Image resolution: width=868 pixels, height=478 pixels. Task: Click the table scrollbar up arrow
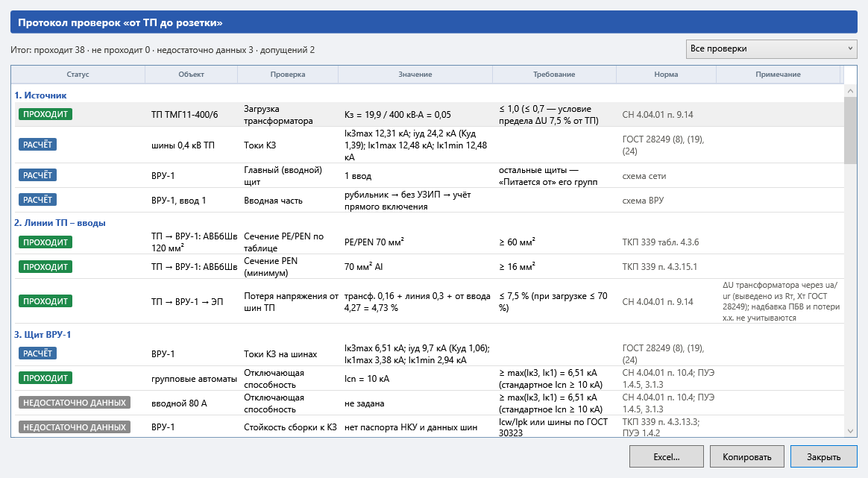[850, 90]
